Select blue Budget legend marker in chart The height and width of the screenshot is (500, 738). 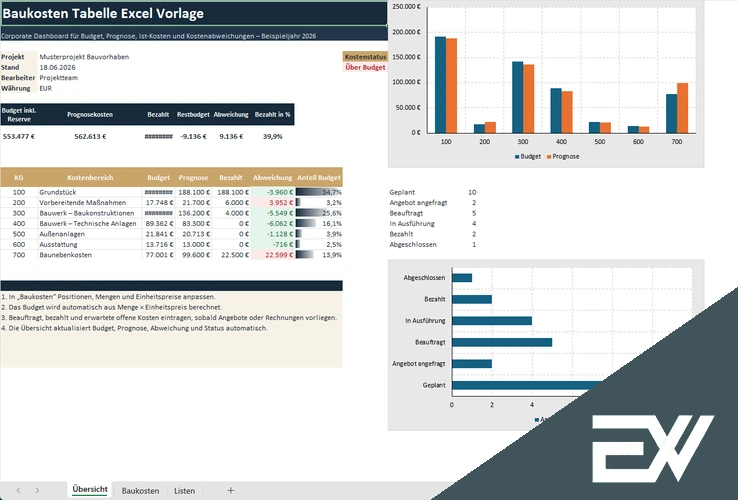point(517,157)
